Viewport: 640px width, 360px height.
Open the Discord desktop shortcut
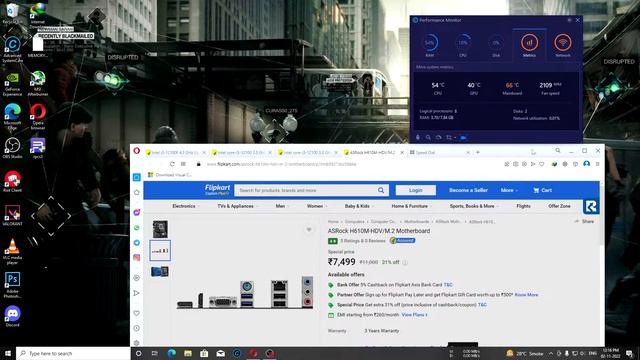12,317
